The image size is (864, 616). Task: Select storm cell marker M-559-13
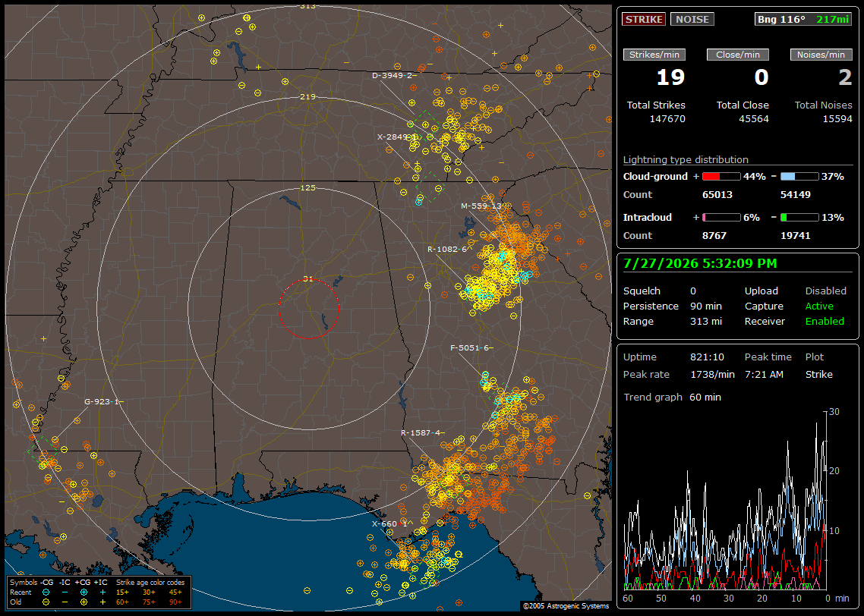[481, 206]
